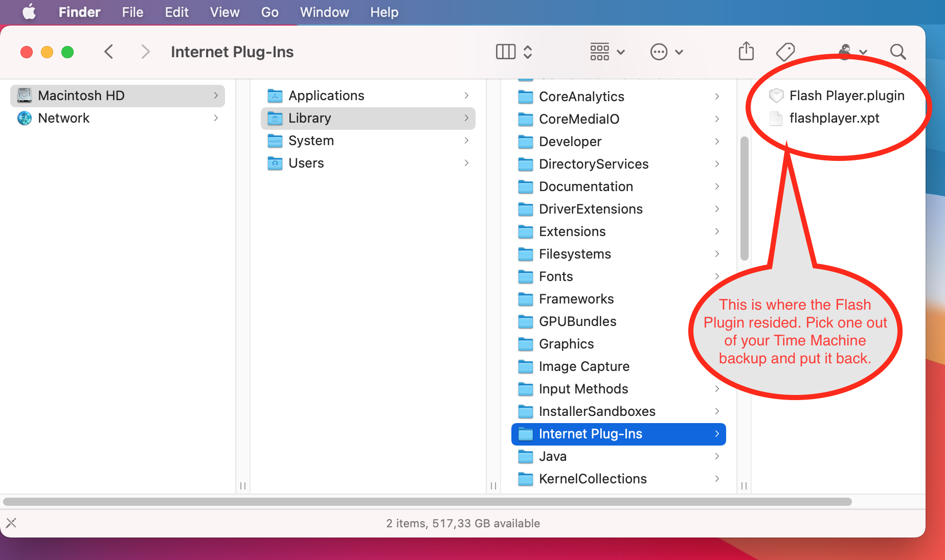
Task: Open the File menu
Action: click(132, 12)
